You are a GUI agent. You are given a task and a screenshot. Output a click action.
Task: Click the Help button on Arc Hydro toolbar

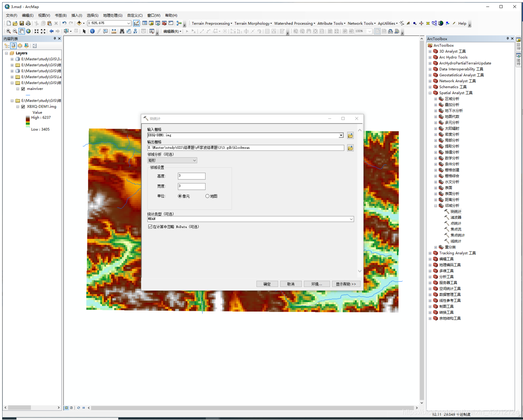point(462,23)
